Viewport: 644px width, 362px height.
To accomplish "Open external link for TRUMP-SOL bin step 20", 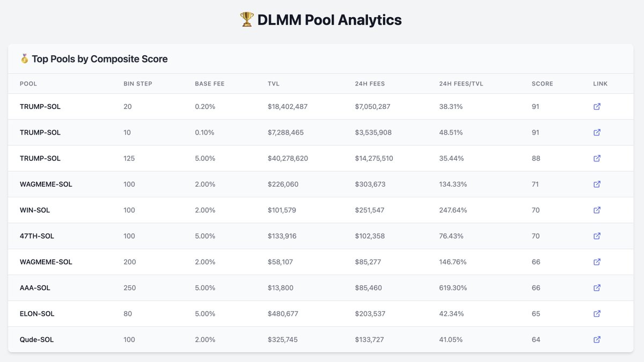I will 597,107.
